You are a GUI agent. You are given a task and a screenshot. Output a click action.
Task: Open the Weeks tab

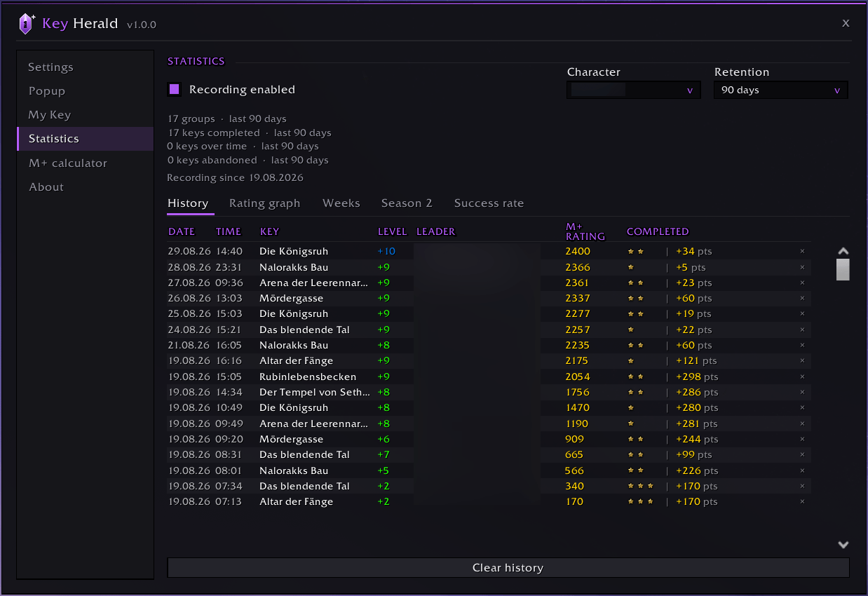coord(341,203)
